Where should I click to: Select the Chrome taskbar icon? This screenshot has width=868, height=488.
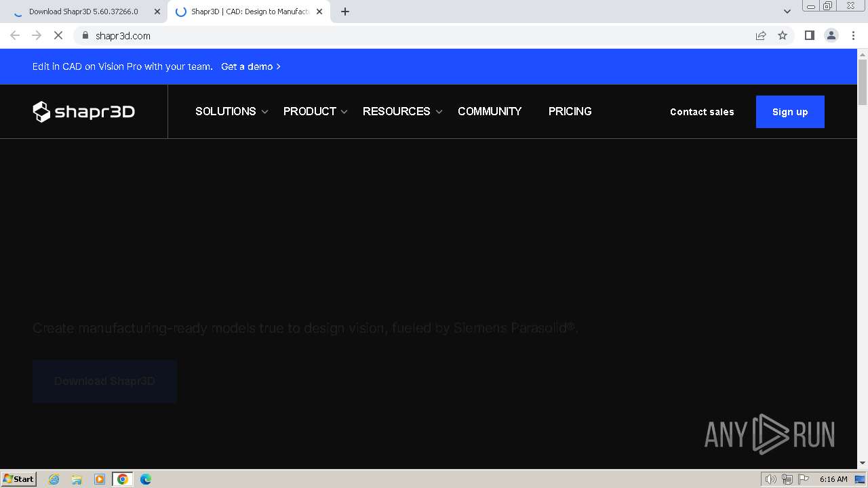[123, 479]
